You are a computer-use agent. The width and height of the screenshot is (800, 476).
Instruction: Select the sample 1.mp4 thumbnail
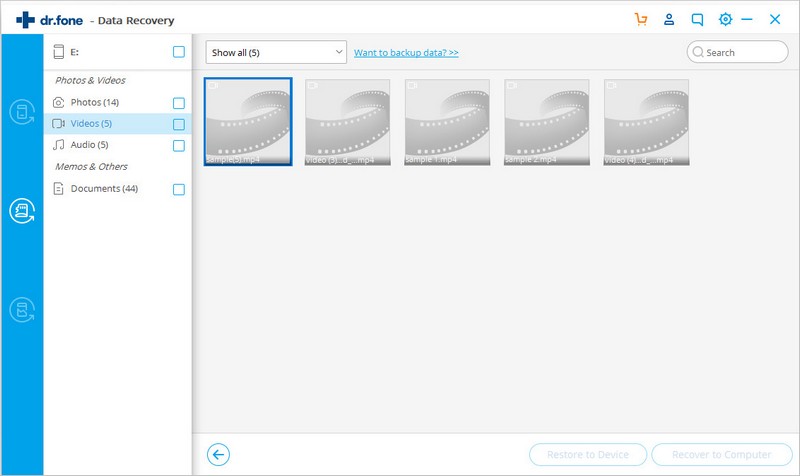[447, 122]
